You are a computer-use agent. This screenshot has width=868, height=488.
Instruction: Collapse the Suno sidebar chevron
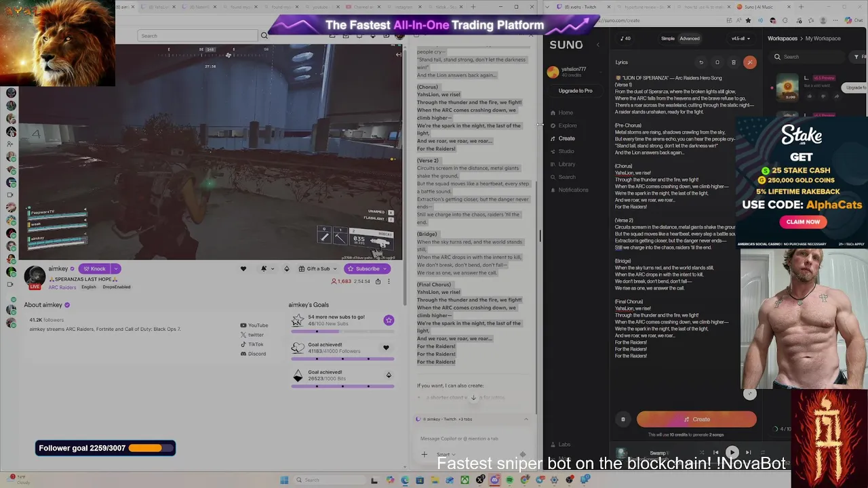597,45
